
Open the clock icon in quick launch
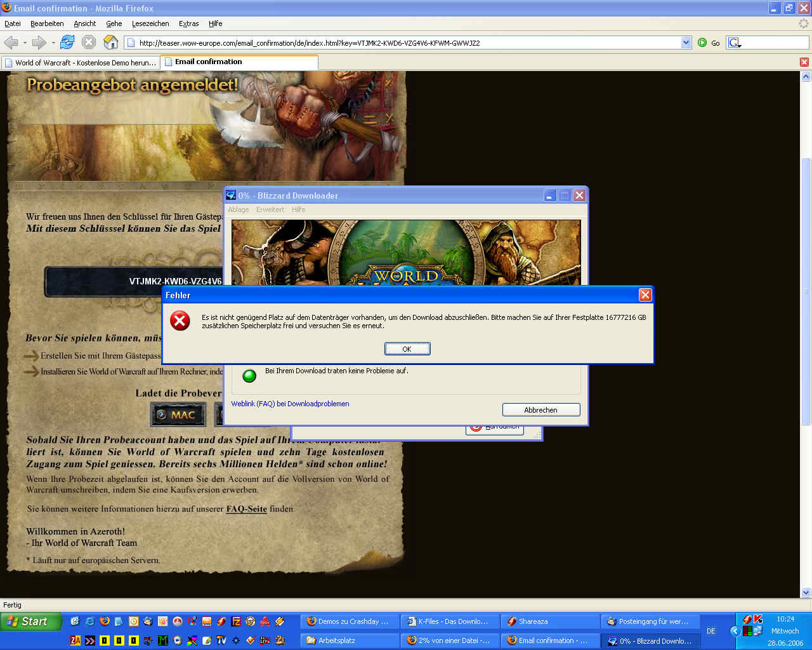click(x=133, y=621)
